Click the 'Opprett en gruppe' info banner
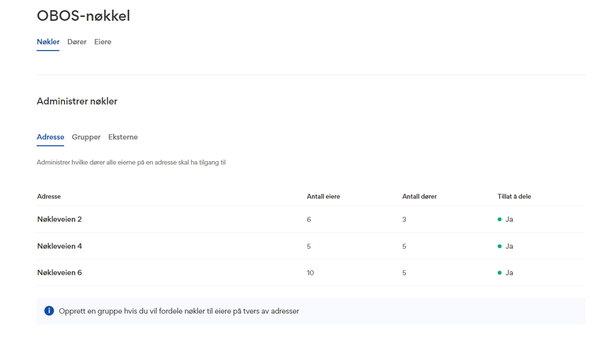The height and width of the screenshot is (364, 603). point(179,311)
